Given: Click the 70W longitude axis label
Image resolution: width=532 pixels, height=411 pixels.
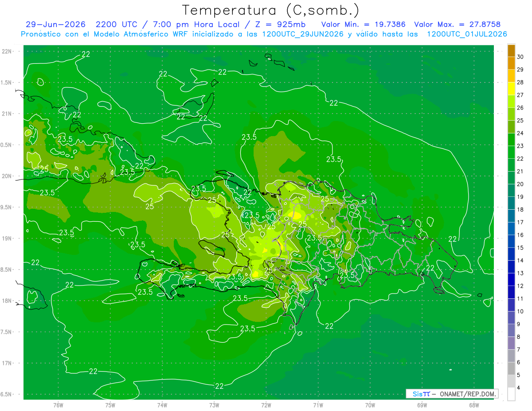Looking at the screenshot, I should point(370,405).
